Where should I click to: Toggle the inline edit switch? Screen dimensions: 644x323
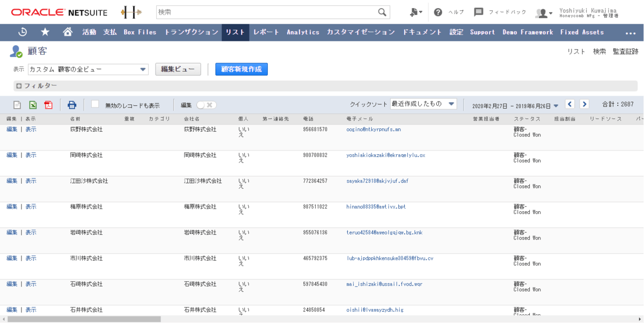click(x=206, y=105)
